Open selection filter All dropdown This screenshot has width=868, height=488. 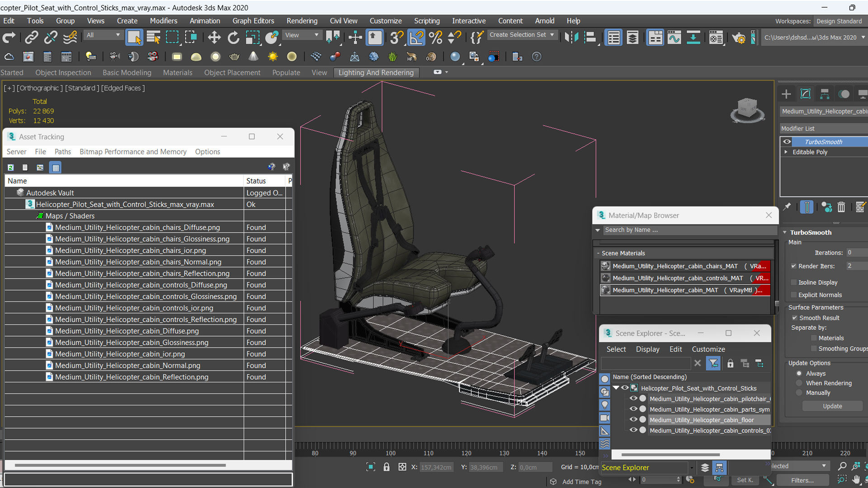pos(104,35)
